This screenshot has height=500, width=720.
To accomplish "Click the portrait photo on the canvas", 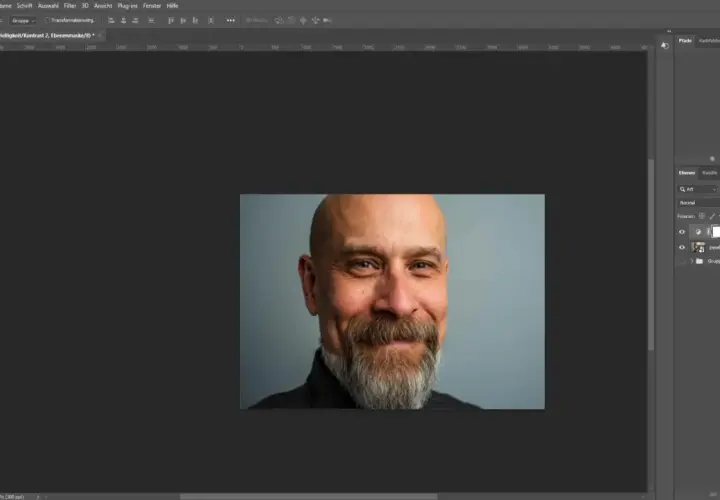I will pos(392,301).
